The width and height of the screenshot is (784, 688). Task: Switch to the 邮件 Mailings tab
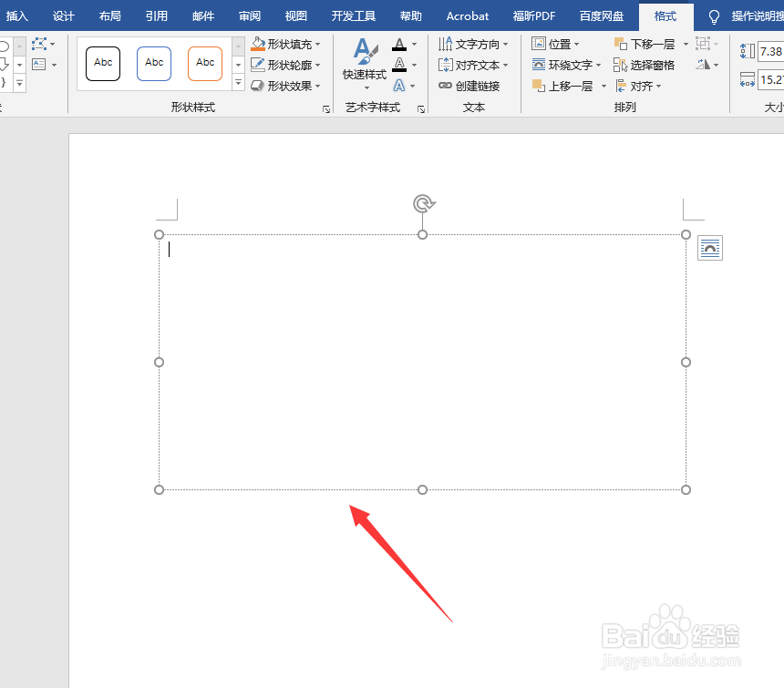(x=203, y=16)
